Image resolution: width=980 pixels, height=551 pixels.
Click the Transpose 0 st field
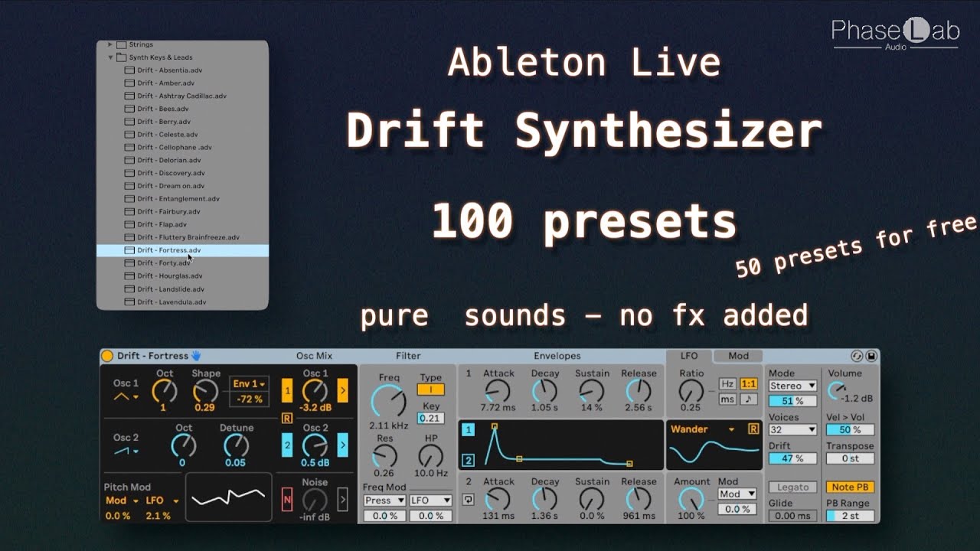point(850,458)
